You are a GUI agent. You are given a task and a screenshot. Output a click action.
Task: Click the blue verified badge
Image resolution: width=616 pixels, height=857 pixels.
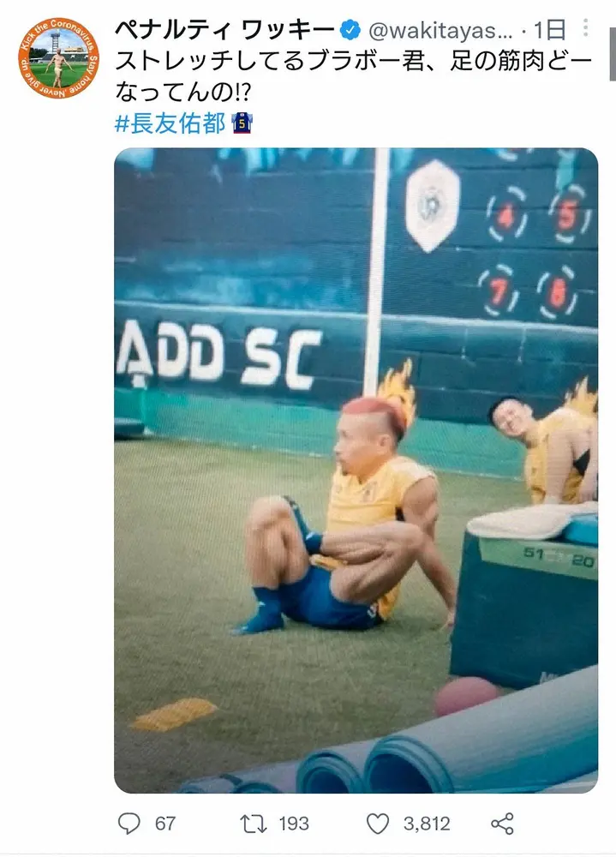(350, 30)
